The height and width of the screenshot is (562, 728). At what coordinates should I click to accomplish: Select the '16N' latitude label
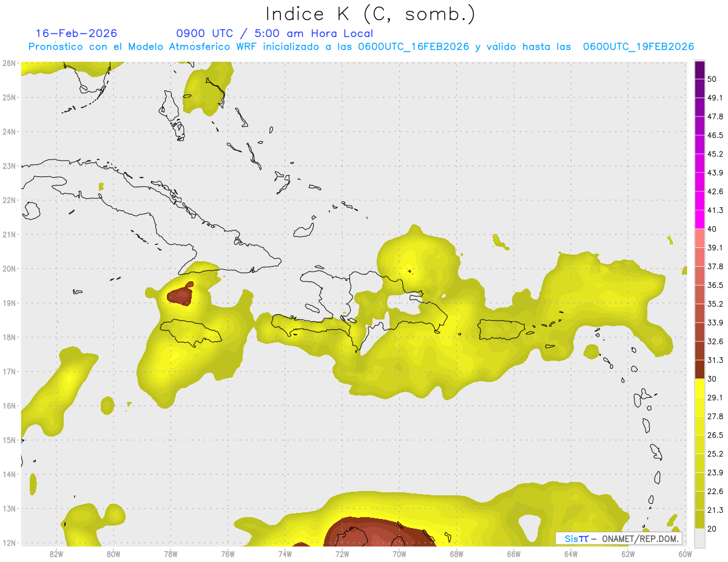9,406
